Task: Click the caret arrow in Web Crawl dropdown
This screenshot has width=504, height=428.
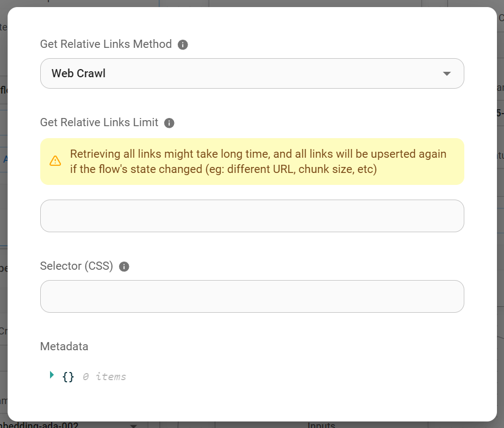Action: pos(447,73)
